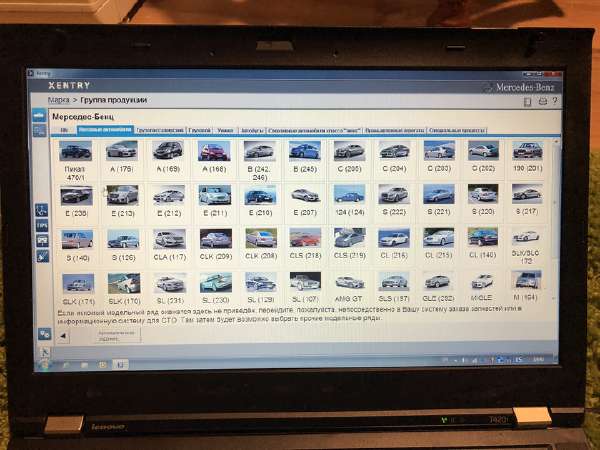Choose the SL (231) model
Screen dimensions: 600x450
170,289
